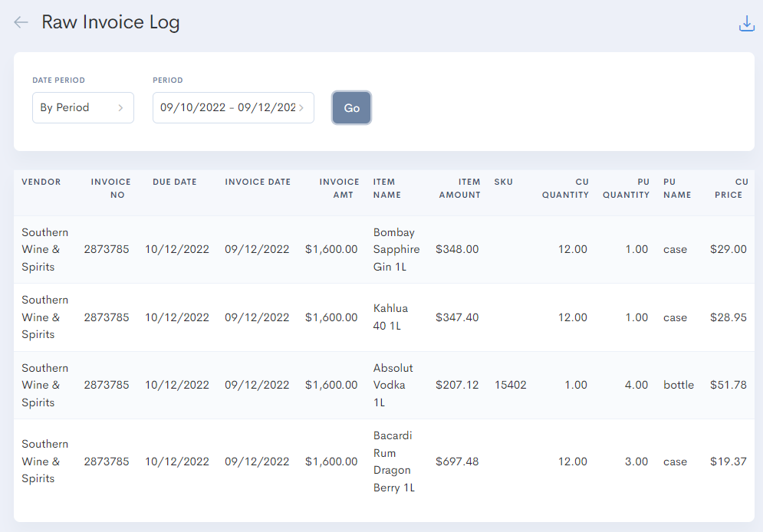Open the period date range picker
This screenshot has width=763, height=532.
233,108
